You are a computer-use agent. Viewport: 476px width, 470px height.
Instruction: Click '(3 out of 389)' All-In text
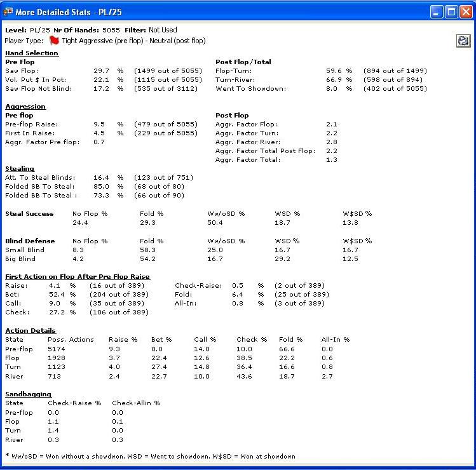click(299, 304)
